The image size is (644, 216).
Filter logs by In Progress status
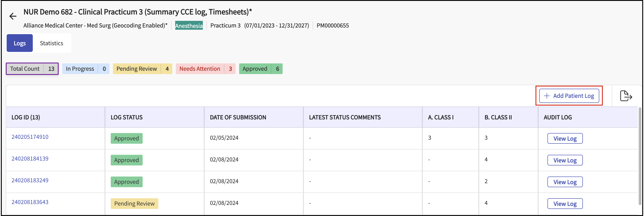pos(85,69)
